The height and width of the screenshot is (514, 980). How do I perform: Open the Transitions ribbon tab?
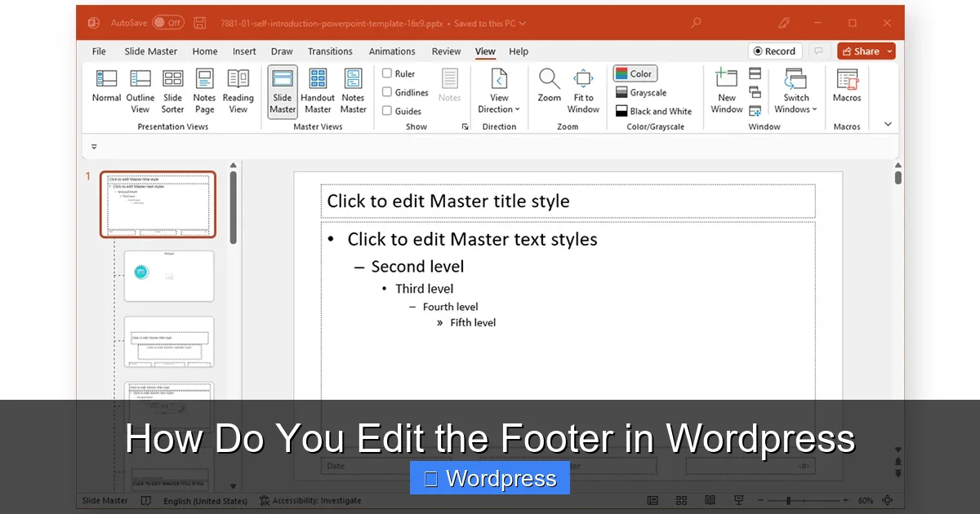pyautogui.click(x=330, y=51)
